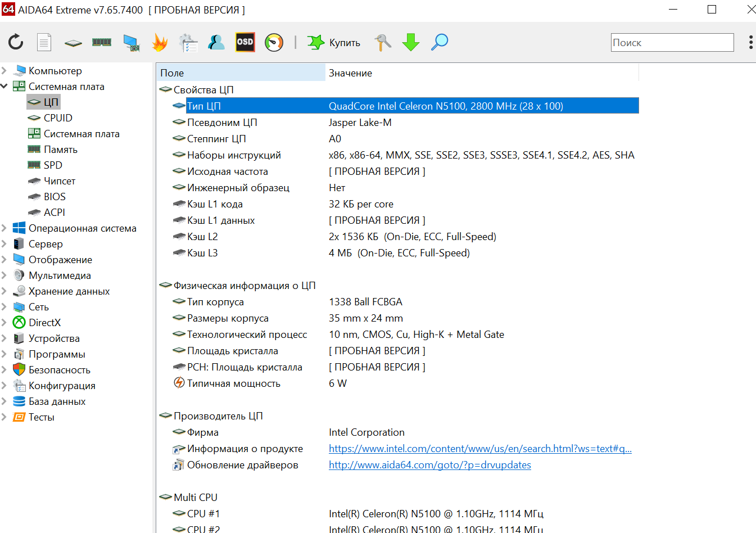Select the Типичная мощность row
This screenshot has height=533, width=756.
point(405,383)
